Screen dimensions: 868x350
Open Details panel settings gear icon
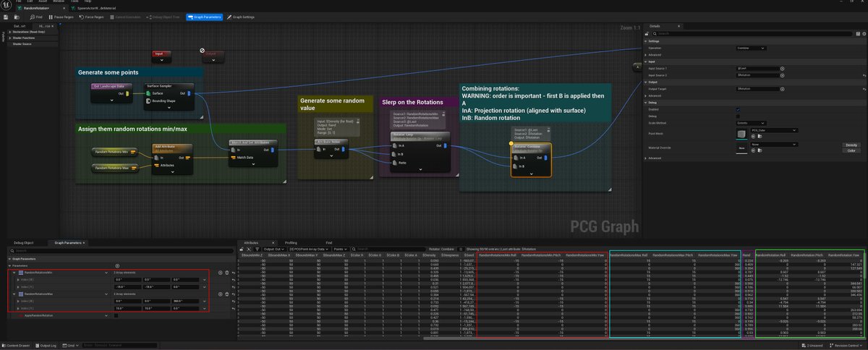[x=864, y=33]
